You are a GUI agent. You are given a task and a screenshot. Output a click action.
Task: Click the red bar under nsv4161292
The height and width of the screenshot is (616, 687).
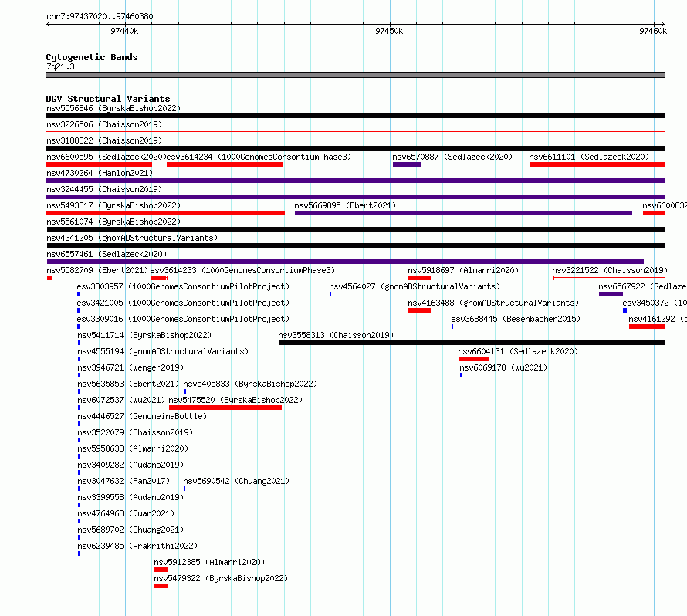647,327
